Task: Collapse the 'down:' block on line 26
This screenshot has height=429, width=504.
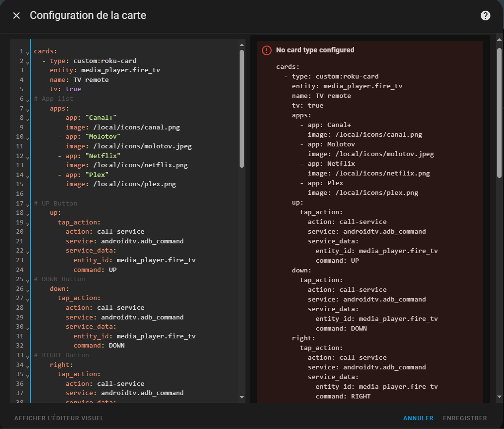Action: click(28, 290)
